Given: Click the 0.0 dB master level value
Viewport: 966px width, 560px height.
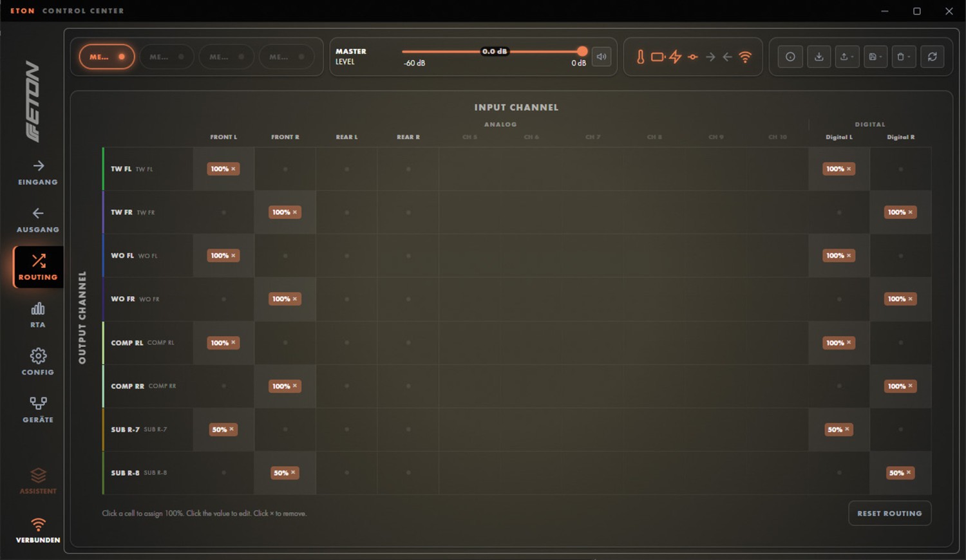Looking at the screenshot, I should tap(495, 51).
